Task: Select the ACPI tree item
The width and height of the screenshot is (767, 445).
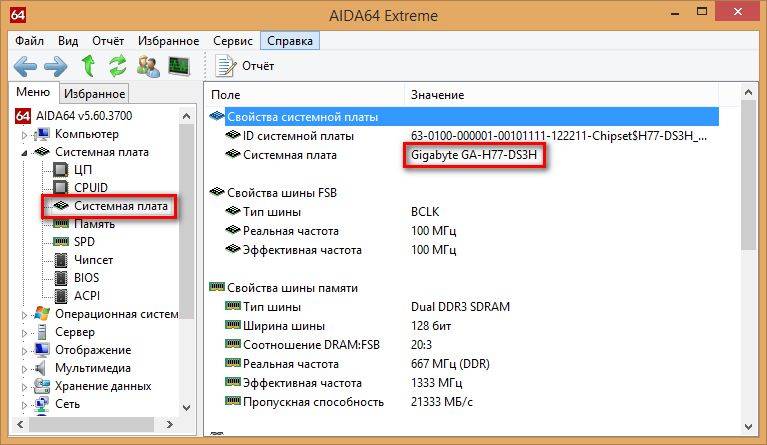Action: (87, 296)
